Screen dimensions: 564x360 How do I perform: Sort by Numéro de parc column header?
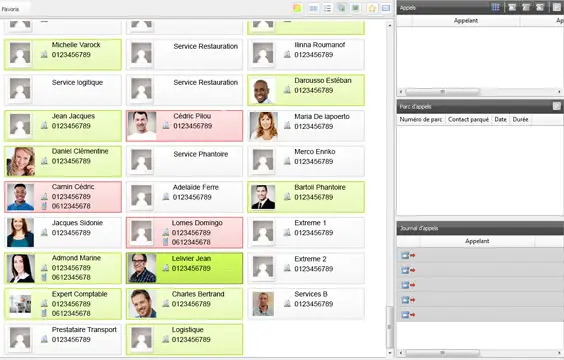click(x=421, y=119)
